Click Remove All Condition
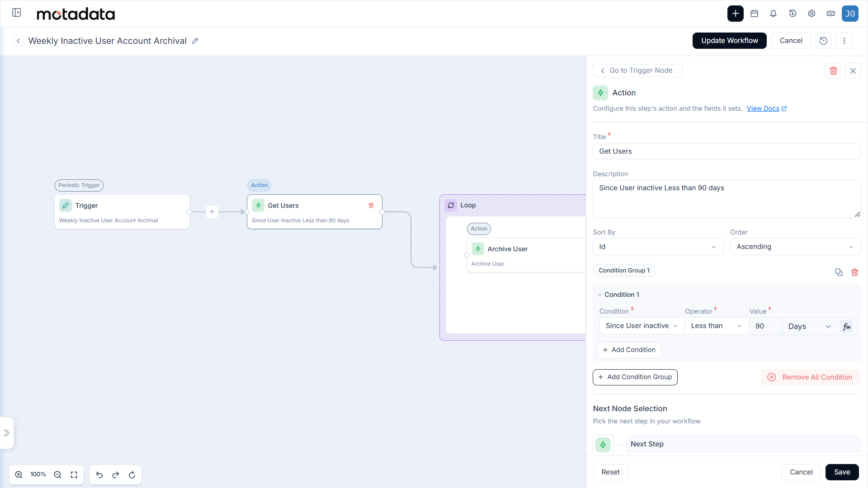 tap(811, 377)
